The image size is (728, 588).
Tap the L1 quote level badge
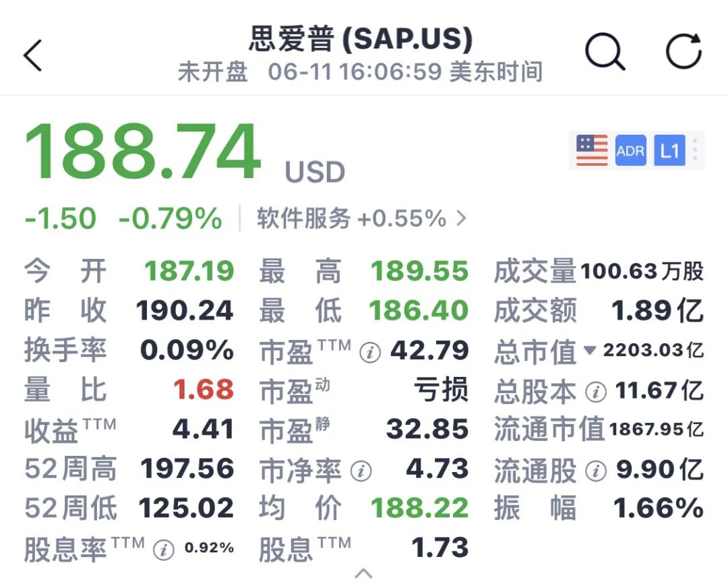click(x=669, y=150)
